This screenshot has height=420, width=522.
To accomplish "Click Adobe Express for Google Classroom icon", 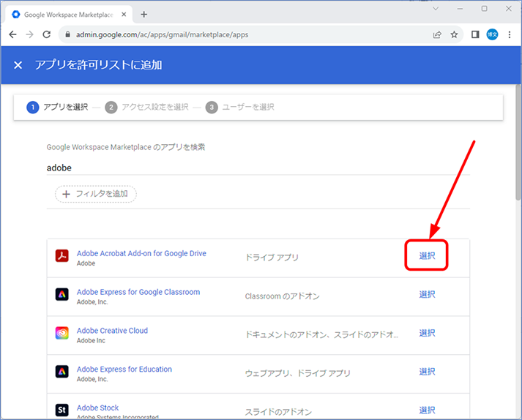I will point(62,294).
